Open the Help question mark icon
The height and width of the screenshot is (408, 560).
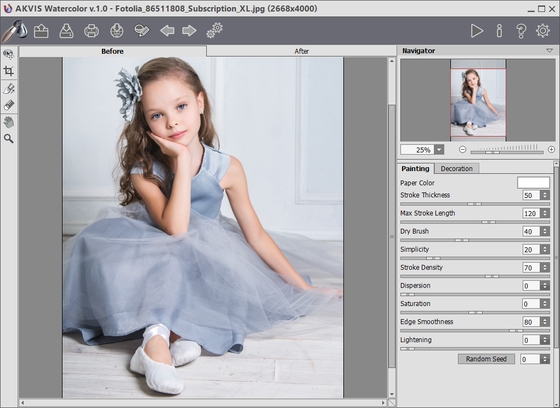pos(521,31)
